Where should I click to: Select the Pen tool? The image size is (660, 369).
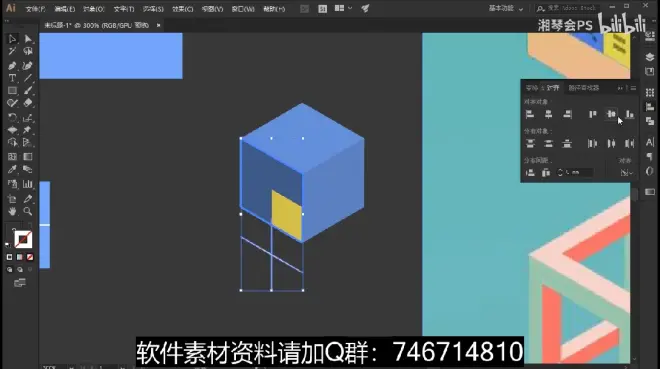tap(12, 66)
